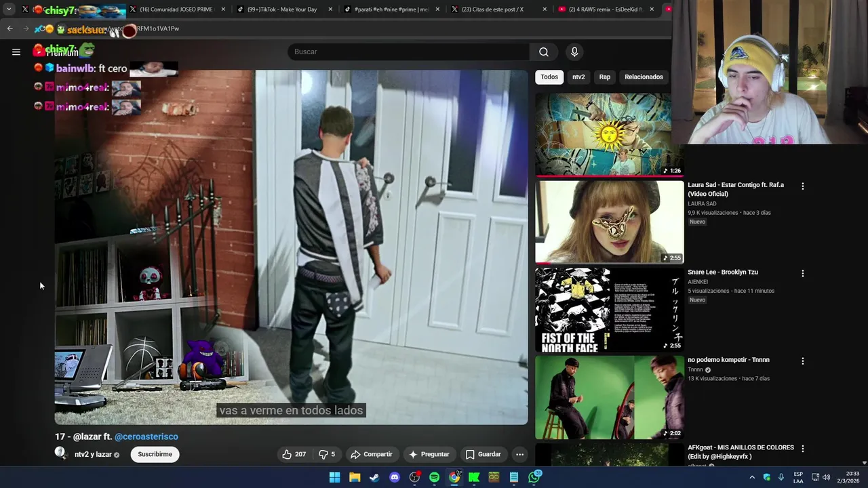
Task: Select the Todos filter chip
Action: pyautogui.click(x=549, y=77)
